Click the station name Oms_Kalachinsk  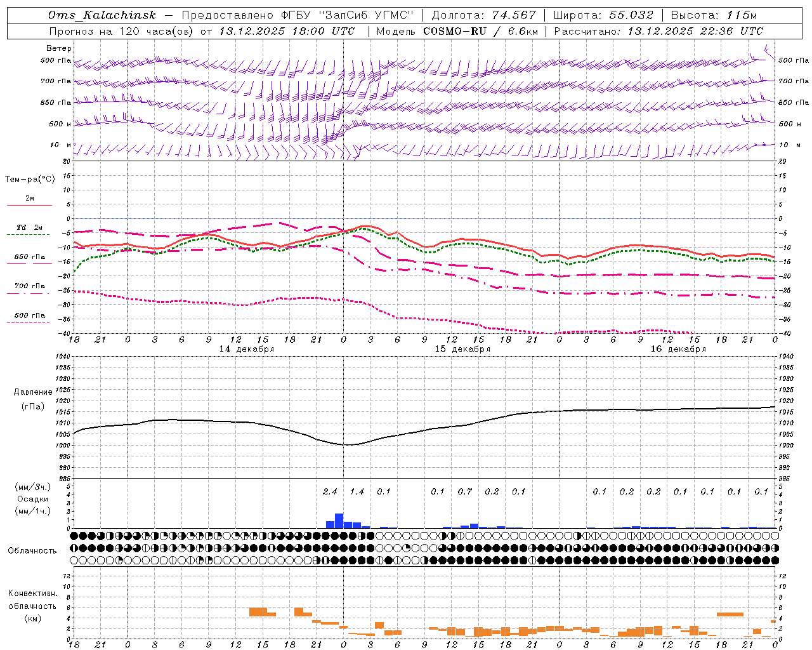click(x=102, y=15)
